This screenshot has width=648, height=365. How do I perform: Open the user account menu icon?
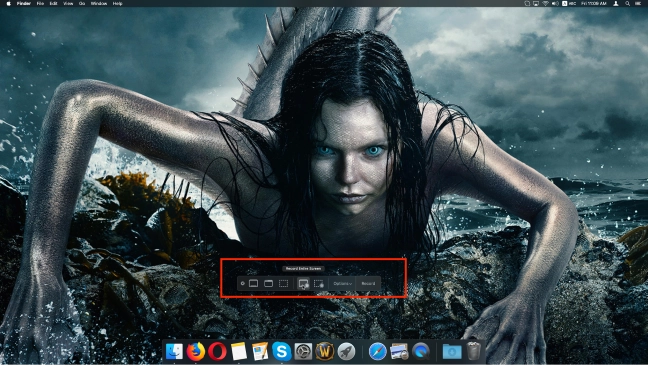(616, 3)
